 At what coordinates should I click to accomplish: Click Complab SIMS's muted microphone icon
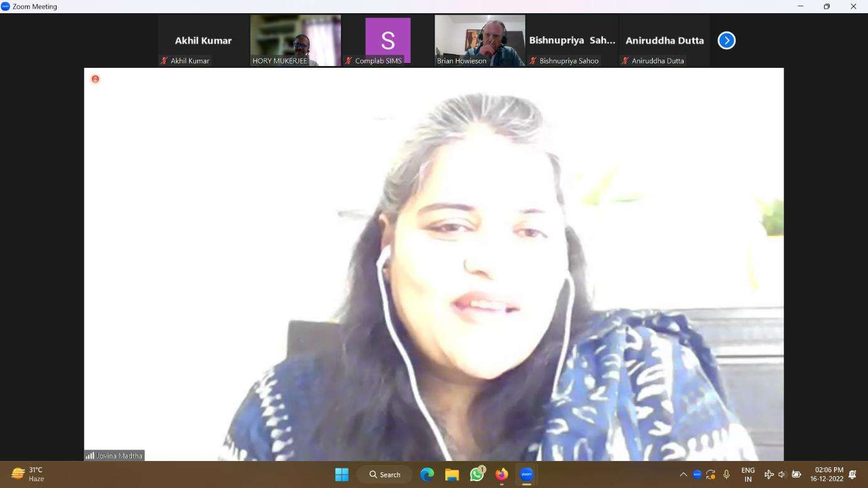pyautogui.click(x=348, y=61)
